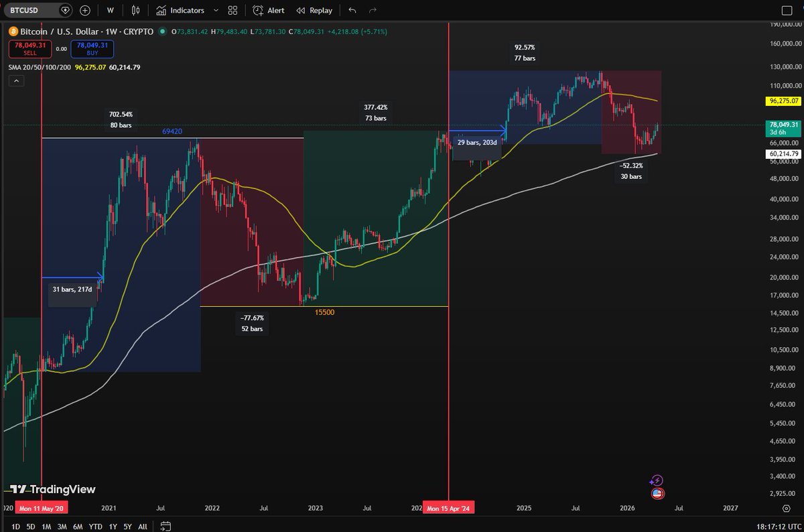Select the SMA 20/50/100/200 indicator legend
Image resolution: width=804 pixels, height=532 pixels.
(x=39, y=68)
